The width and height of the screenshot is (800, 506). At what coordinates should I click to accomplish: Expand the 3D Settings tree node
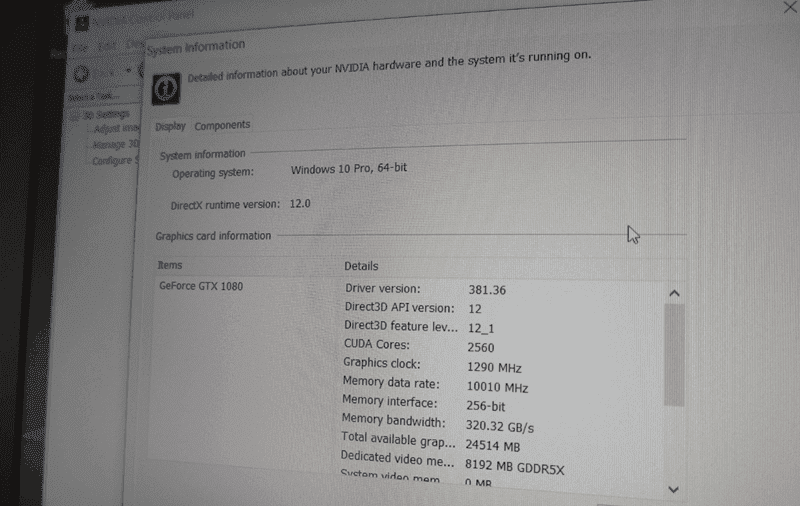coord(74,116)
